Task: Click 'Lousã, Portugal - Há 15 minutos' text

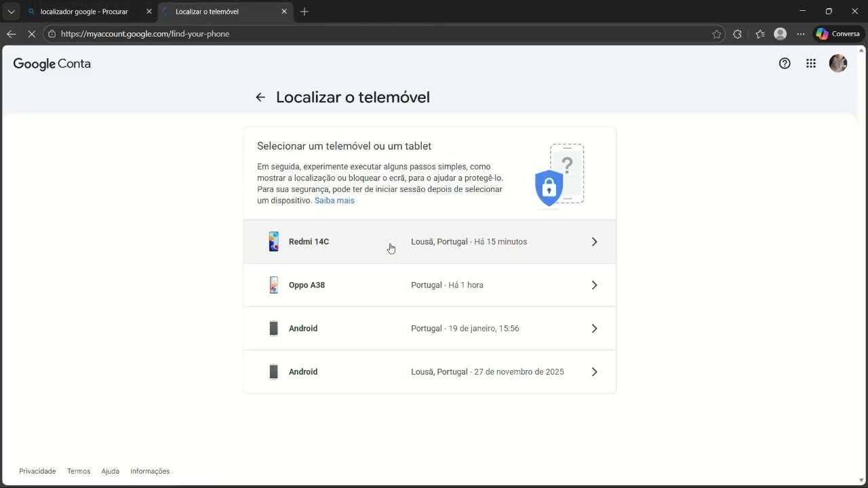Action: [469, 242]
